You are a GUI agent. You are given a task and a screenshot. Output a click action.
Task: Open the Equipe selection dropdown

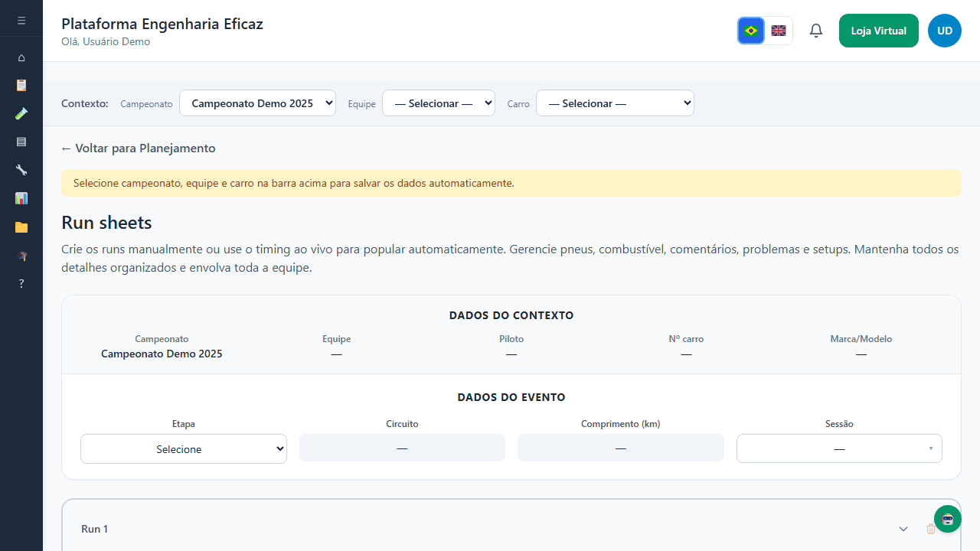pyautogui.click(x=438, y=103)
